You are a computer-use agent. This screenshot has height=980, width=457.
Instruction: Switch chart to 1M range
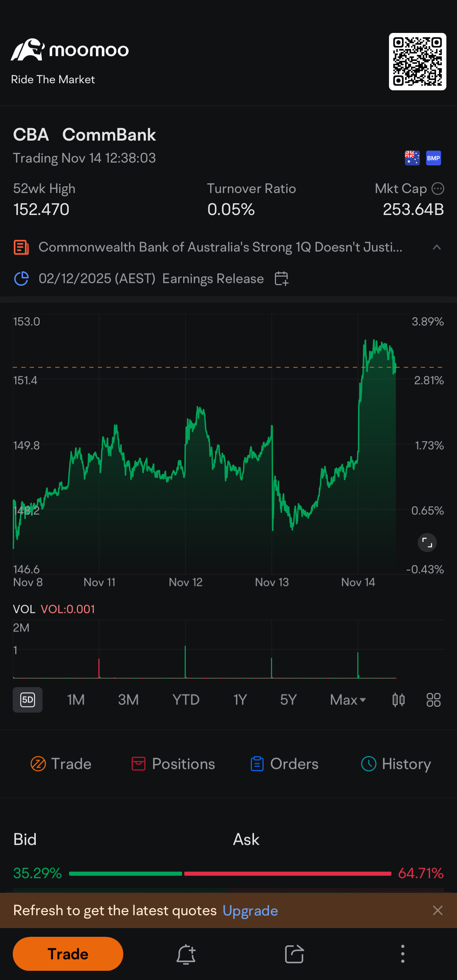pos(76,699)
